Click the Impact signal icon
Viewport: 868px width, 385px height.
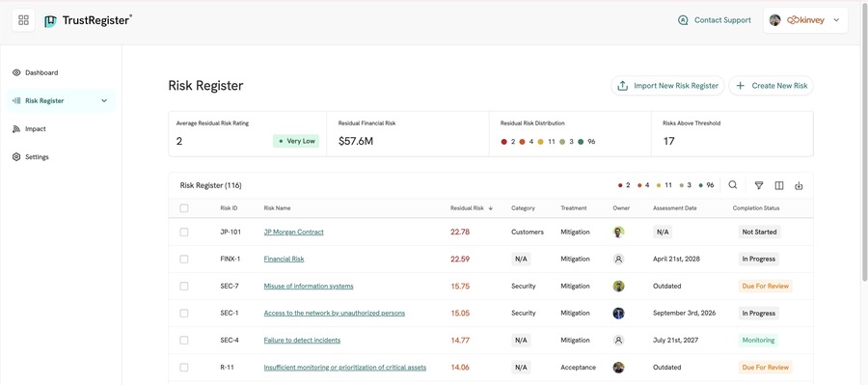pyautogui.click(x=16, y=129)
